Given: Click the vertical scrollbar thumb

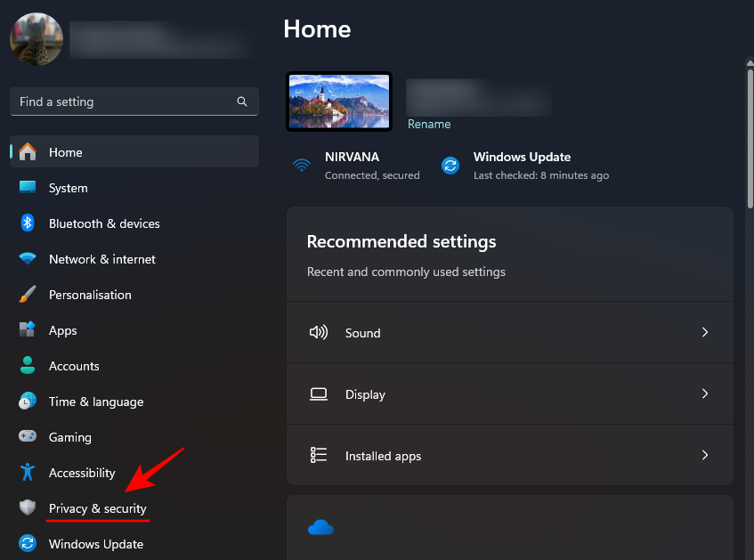Looking at the screenshot, I should point(750,139).
